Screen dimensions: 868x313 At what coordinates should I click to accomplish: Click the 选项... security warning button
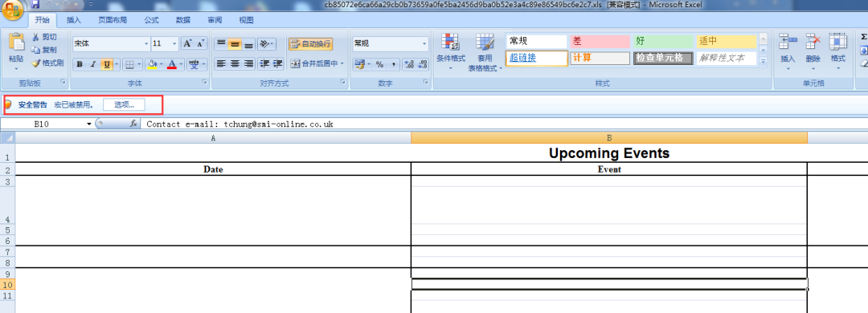click(x=124, y=104)
